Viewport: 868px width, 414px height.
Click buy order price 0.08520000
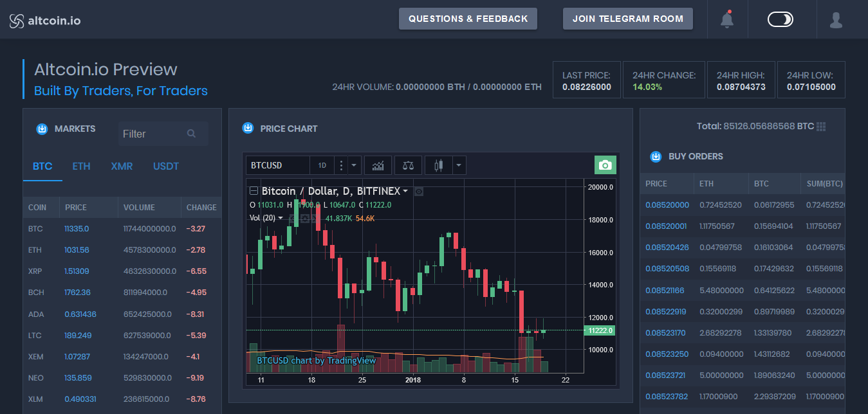tap(667, 205)
